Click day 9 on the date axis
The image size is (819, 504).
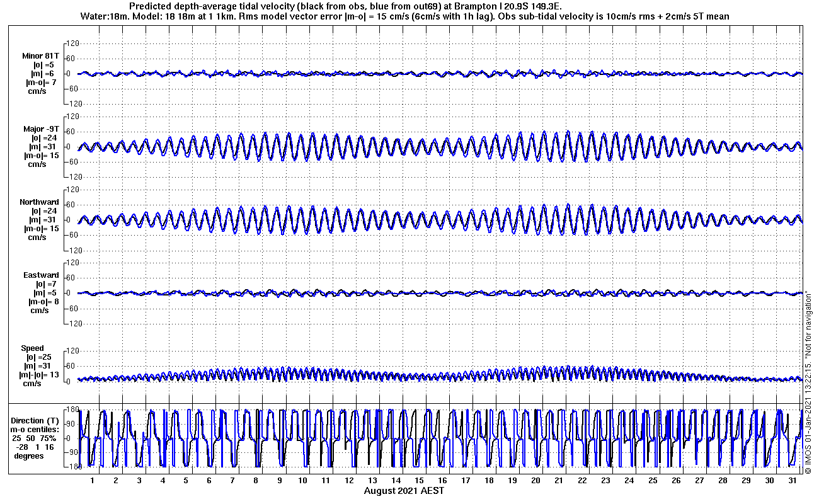[x=279, y=481]
